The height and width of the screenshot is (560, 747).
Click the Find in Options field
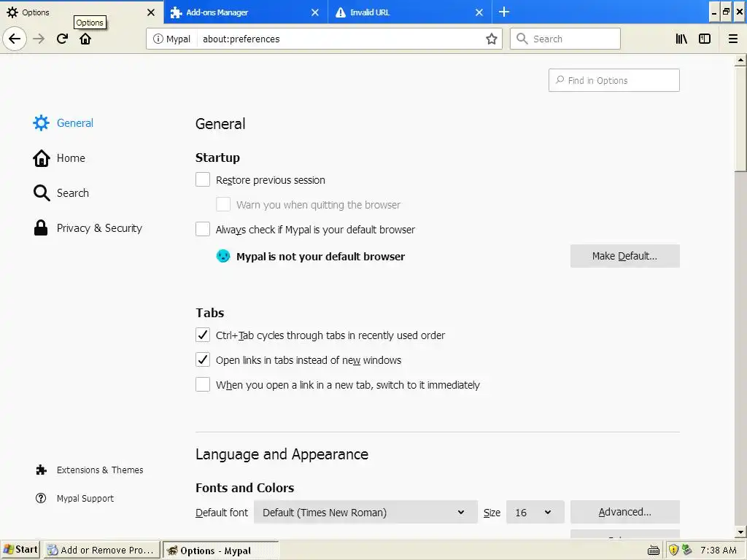point(614,80)
